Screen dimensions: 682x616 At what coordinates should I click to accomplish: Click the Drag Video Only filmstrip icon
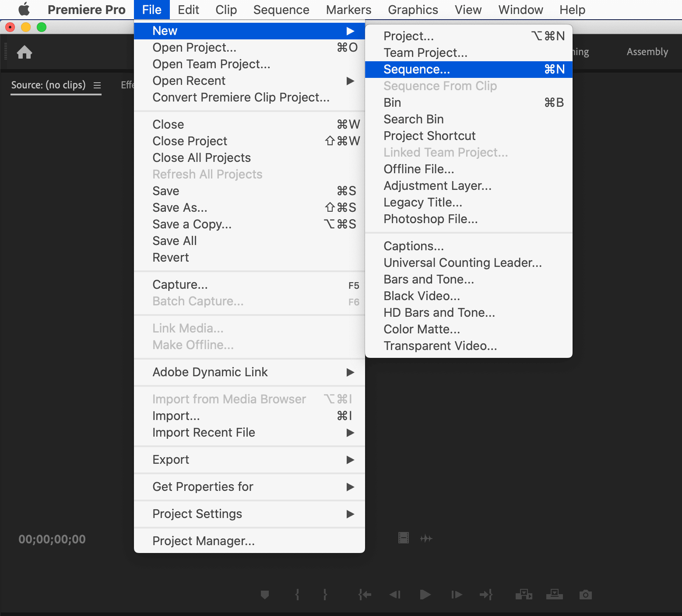(404, 538)
